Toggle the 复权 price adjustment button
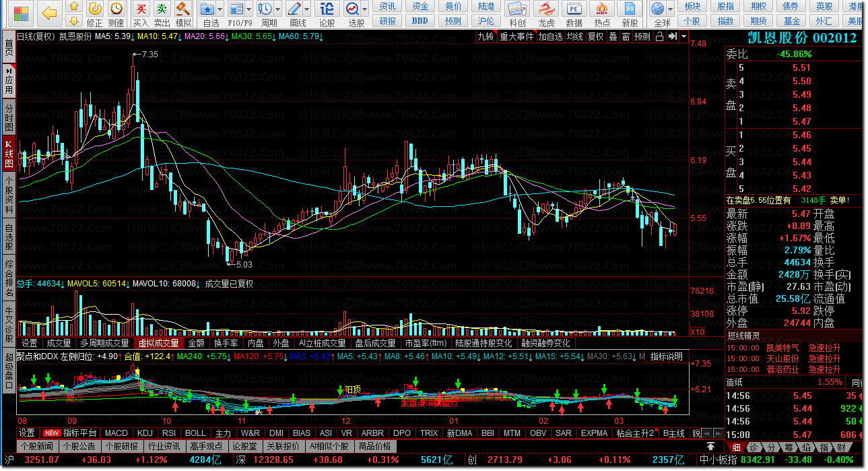 (595, 36)
